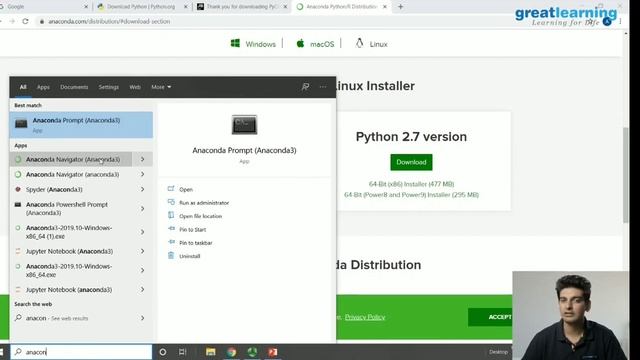This screenshot has width=640, height=360.
Task: Open Privacy Policy link in cookie banner
Action: (365, 317)
